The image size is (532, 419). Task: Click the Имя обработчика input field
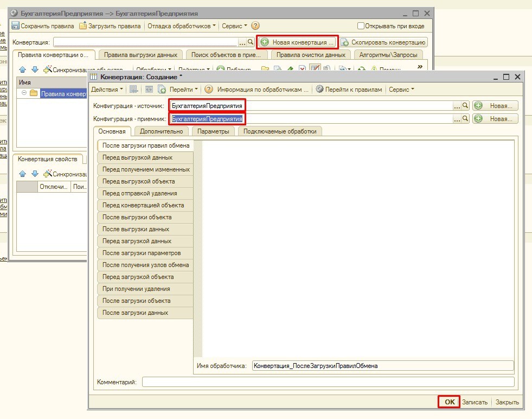[x=383, y=366]
